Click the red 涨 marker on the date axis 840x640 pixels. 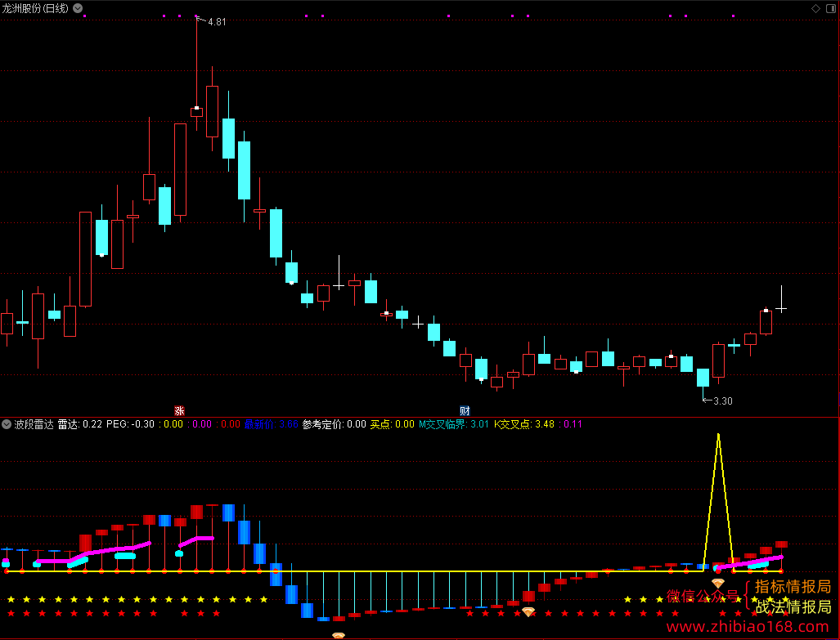(179, 411)
